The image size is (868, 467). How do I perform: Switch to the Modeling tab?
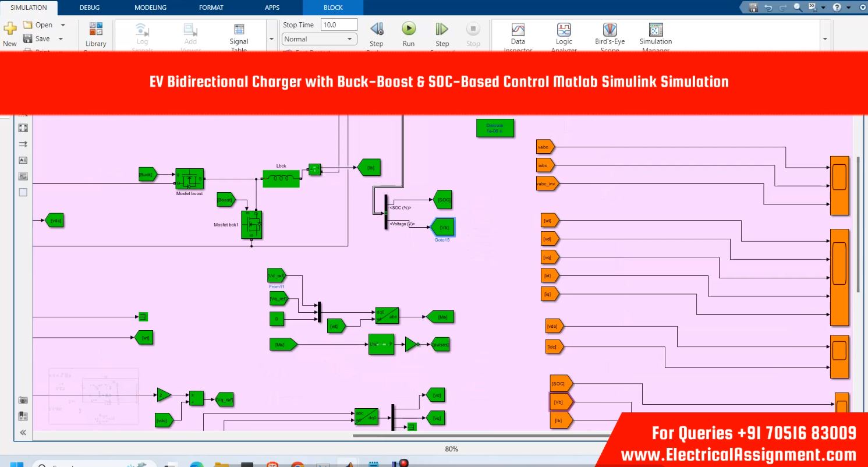tap(150, 8)
